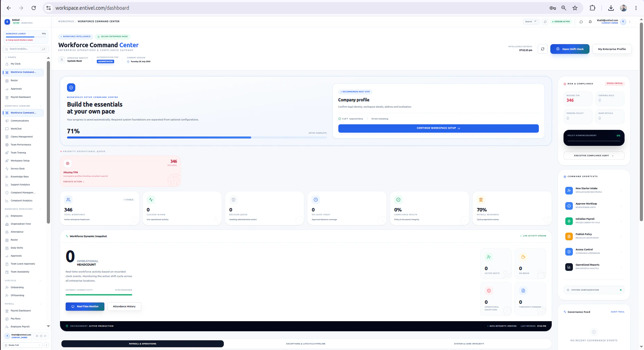Click the On Leave Today clock icon
Image resolution: width=644 pixels, height=350 pixels.
316,200
